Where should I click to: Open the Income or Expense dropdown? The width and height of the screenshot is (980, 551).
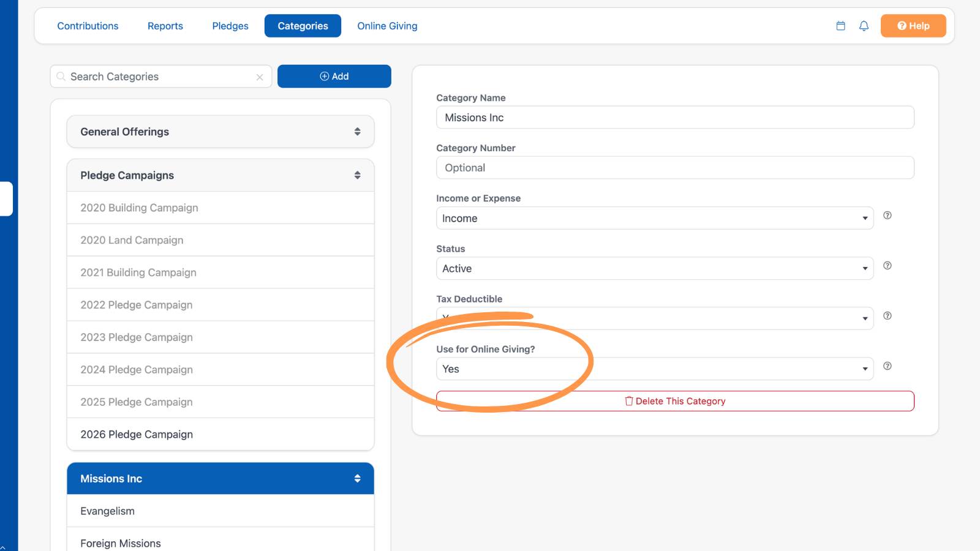click(655, 218)
